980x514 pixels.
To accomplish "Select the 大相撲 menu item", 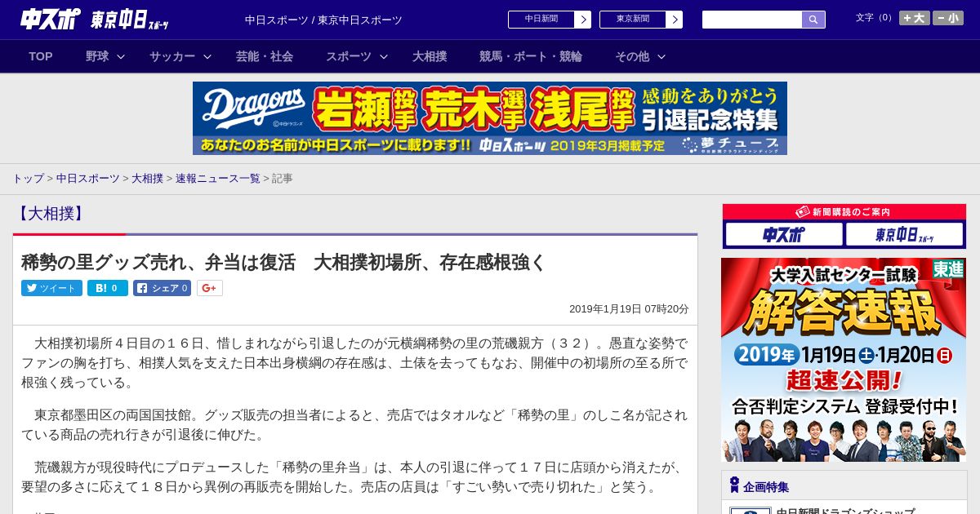I will (430, 56).
